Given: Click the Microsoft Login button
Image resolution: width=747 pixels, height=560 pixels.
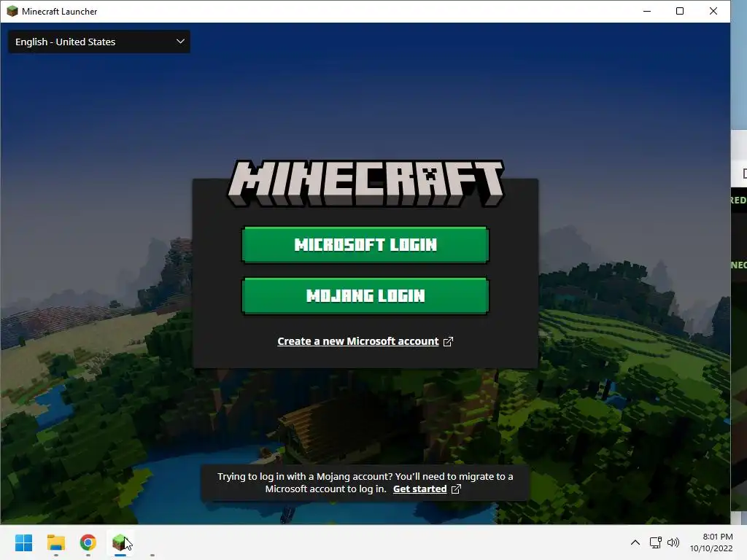Looking at the screenshot, I should (365, 245).
